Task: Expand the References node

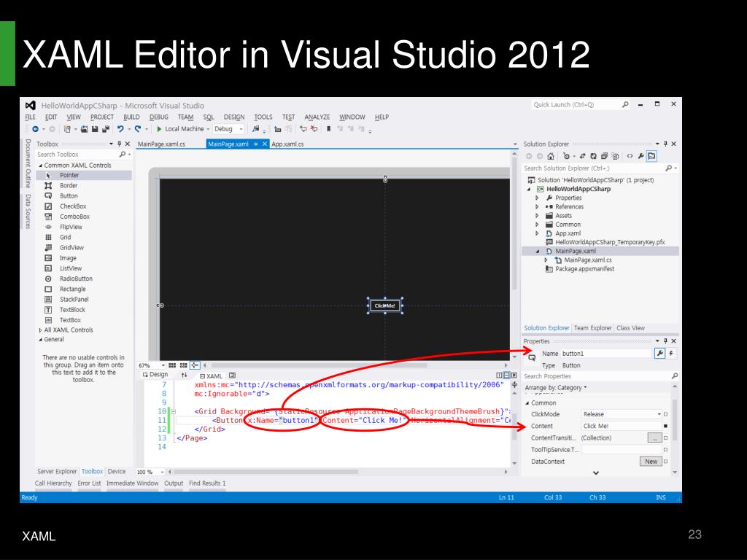Action: point(537,206)
